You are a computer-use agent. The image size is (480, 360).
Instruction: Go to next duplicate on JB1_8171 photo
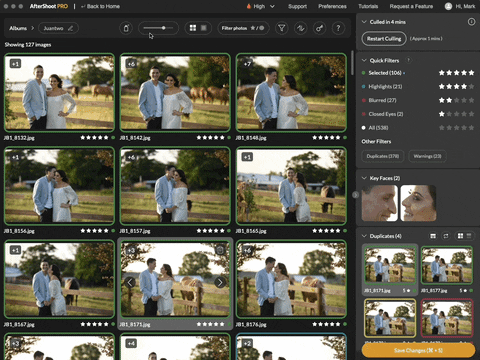(220, 283)
